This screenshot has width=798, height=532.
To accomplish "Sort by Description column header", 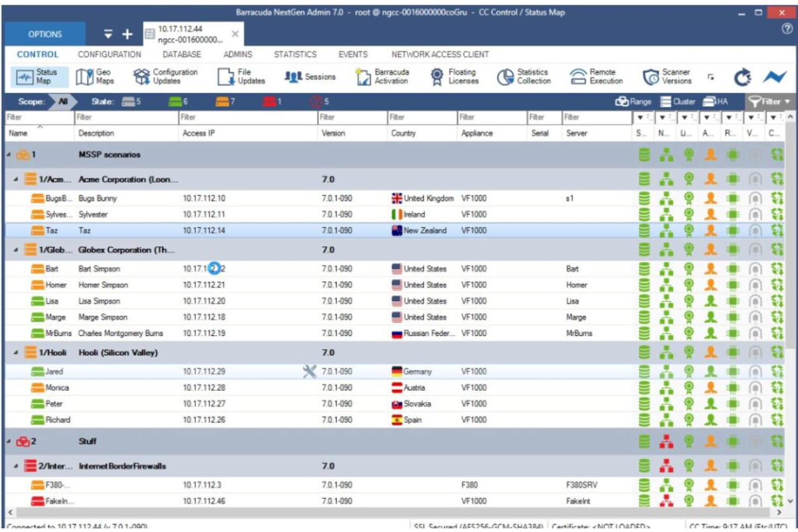I will coord(96,133).
